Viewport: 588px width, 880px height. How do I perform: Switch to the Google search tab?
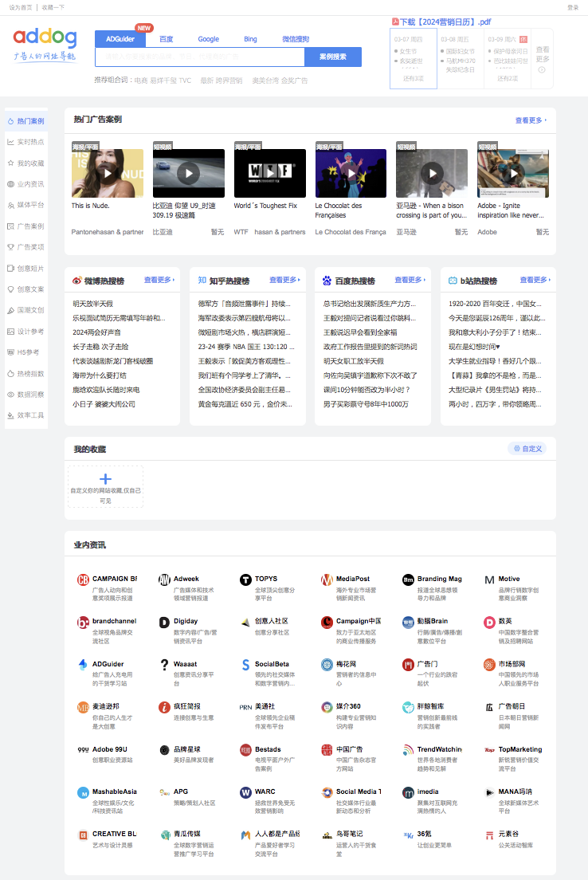[x=208, y=39]
